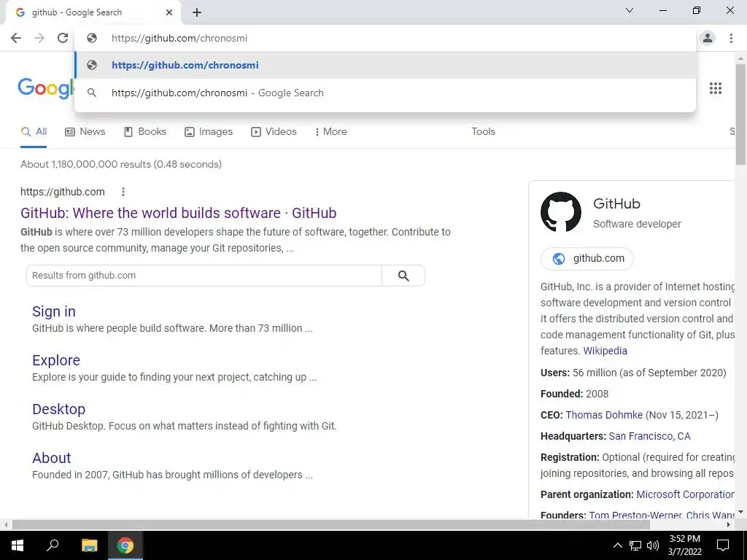This screenshot has width=747, height=560.
Task: Open 'GitHub: Where the world builds software' result
Action: pos(179,213)
